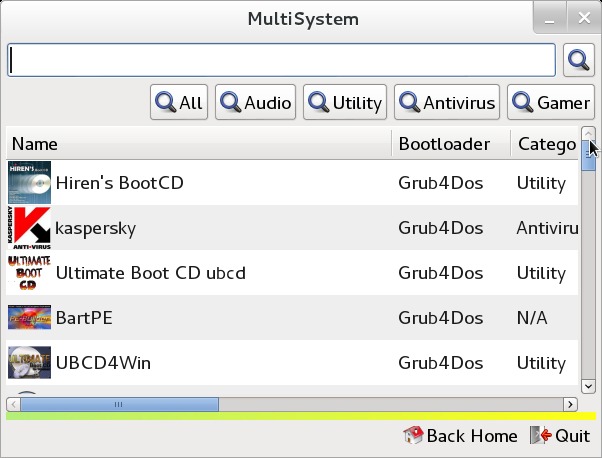The image size is (602, 458).
Task: Click the Utility category in the Ultimate Boot CD row
Action: pos(541,274)
